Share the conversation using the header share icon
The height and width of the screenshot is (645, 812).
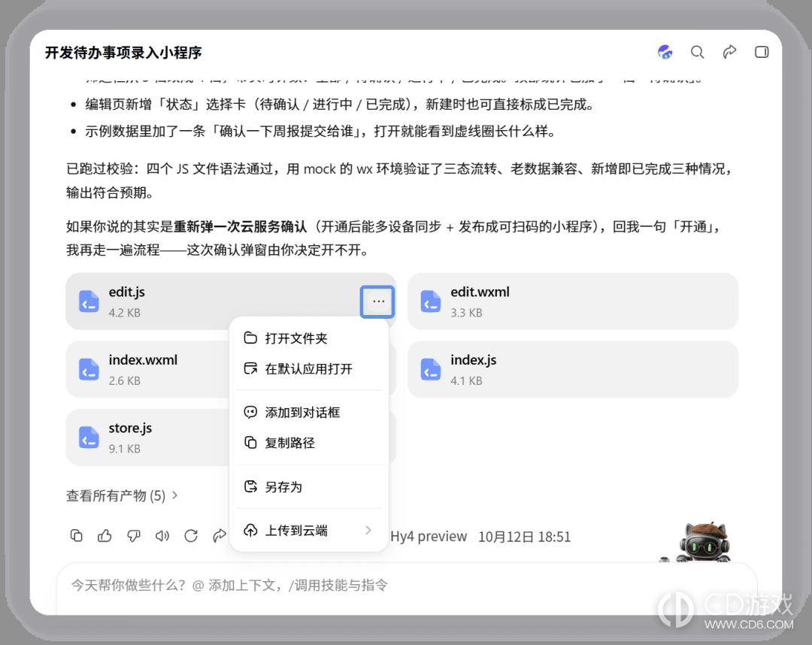(x=729, y=52)
